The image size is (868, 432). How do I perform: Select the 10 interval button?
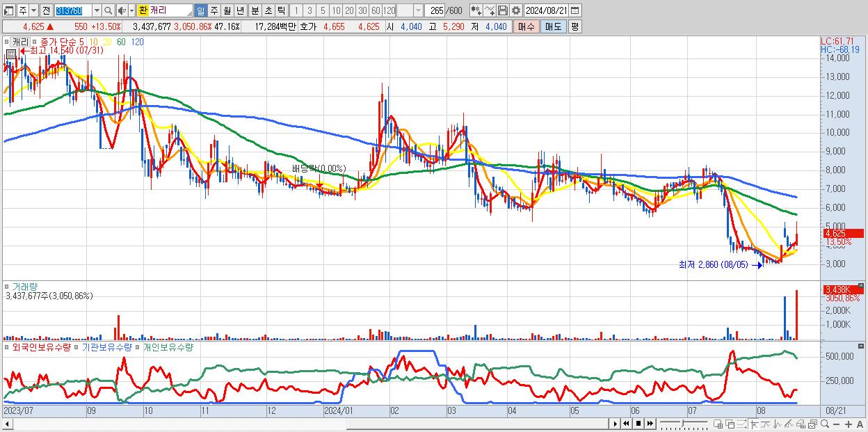tap(336, 10)
